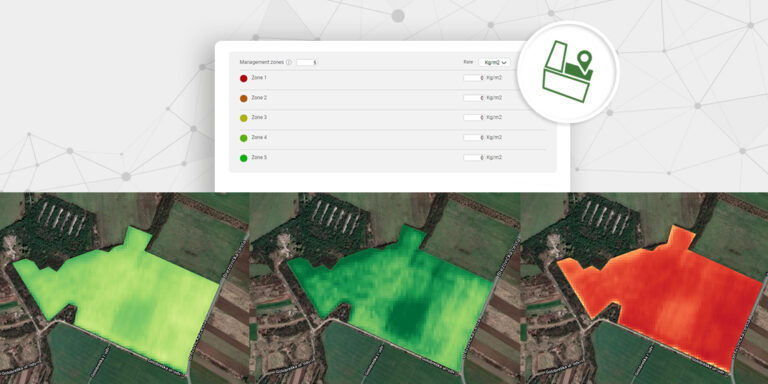This screenshot has width=768, height=384.
Task: Select the bright green Zone 5 swatch
Action: point(243,158)
